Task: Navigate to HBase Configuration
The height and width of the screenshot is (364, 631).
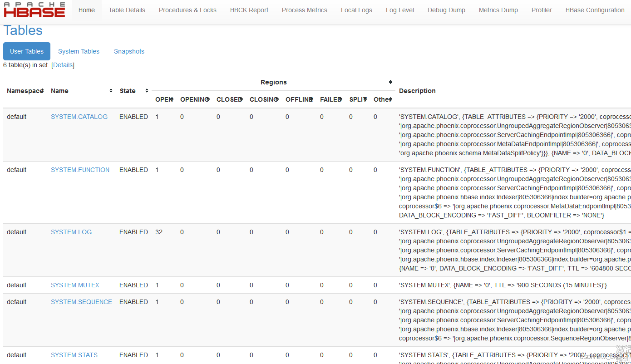Action: point(595,10)
